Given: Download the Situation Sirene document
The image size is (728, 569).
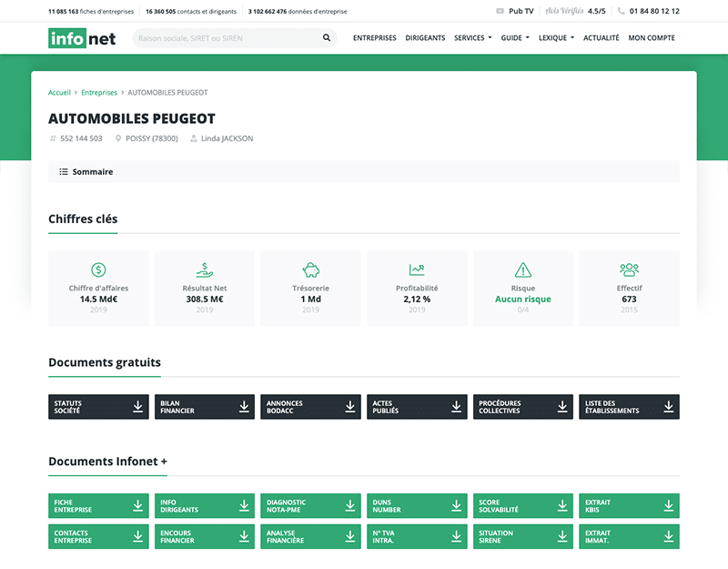Looking at the screenshot, I should (522, 536).
